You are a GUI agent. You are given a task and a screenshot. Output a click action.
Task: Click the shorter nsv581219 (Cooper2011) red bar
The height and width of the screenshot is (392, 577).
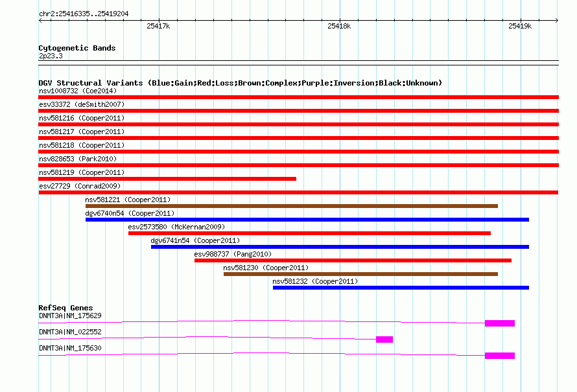167,179
